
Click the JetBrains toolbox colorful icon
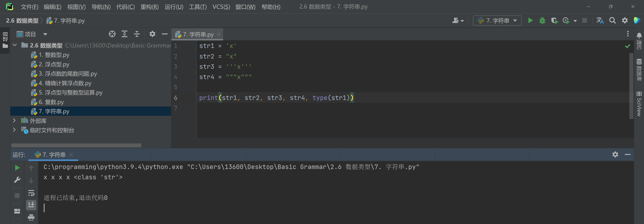point(637,21)
